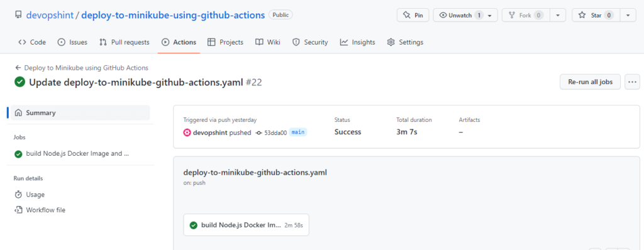Click the devopshint avatar icon
644x250 pixels.
(187, 133)
